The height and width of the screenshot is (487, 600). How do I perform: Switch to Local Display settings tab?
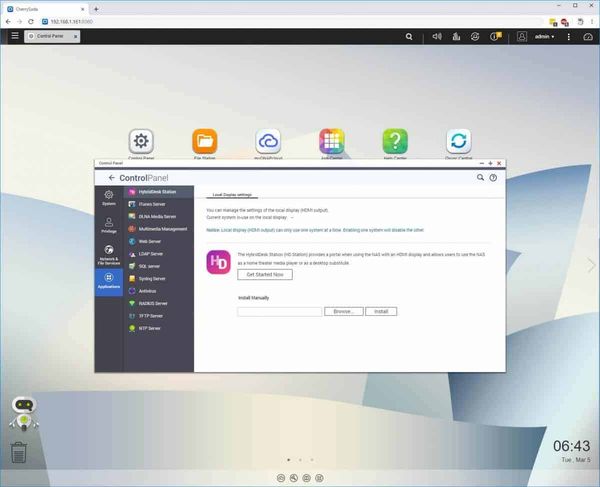[232, 195]
